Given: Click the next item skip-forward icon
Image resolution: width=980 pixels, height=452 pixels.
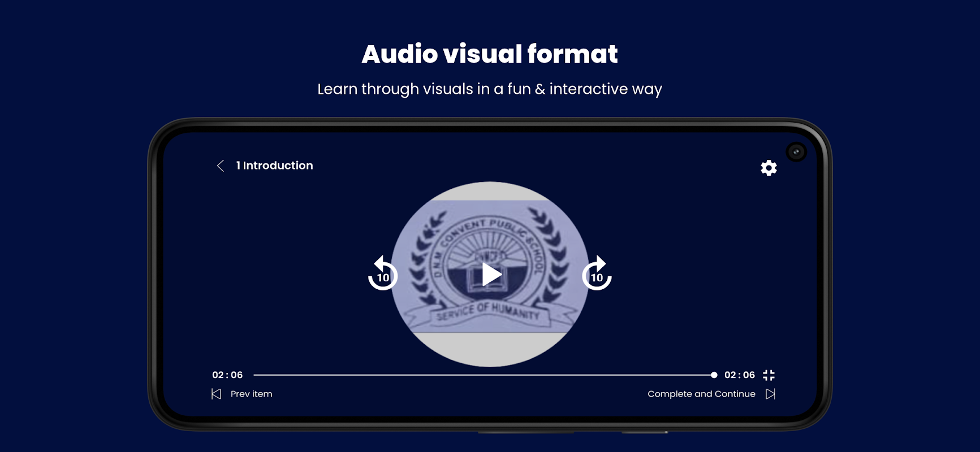Looking at the screenshot, I should (770, 394).
